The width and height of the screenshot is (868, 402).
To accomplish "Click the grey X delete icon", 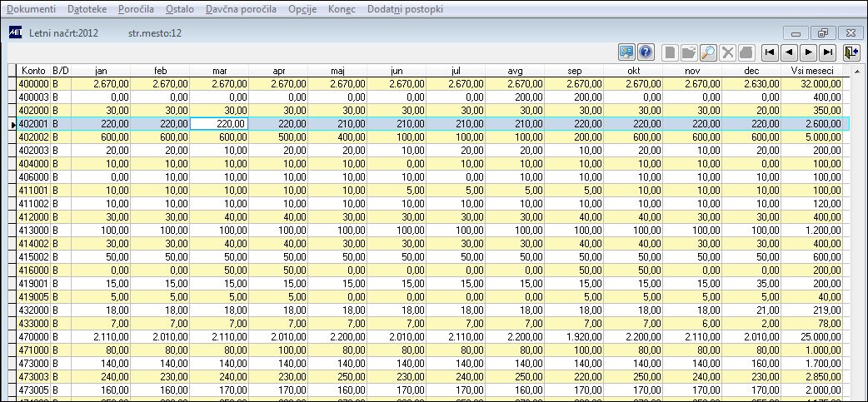I will click(x=727, y=52).
